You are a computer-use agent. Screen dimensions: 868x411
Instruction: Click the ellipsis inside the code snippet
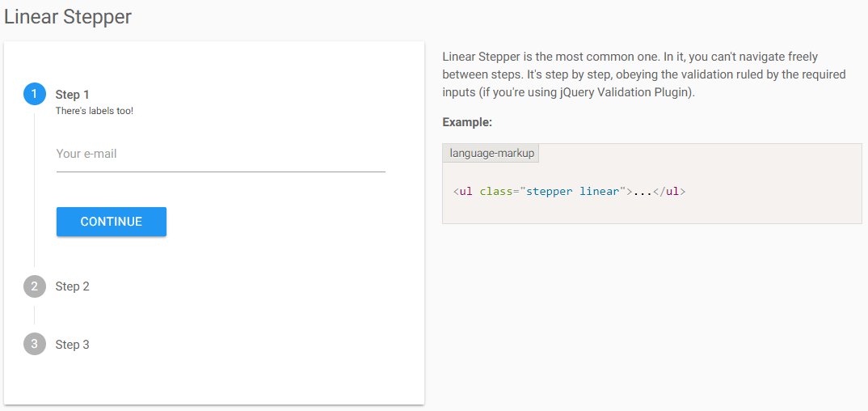(x=643, y=192)
